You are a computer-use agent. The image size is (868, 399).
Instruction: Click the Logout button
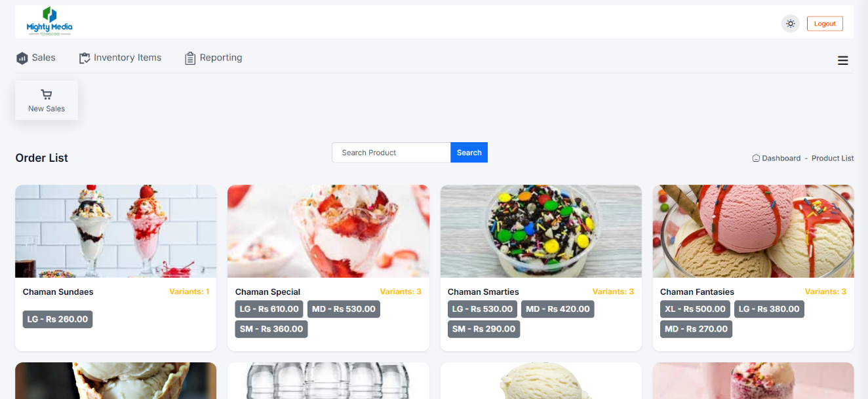pos(825,24)
